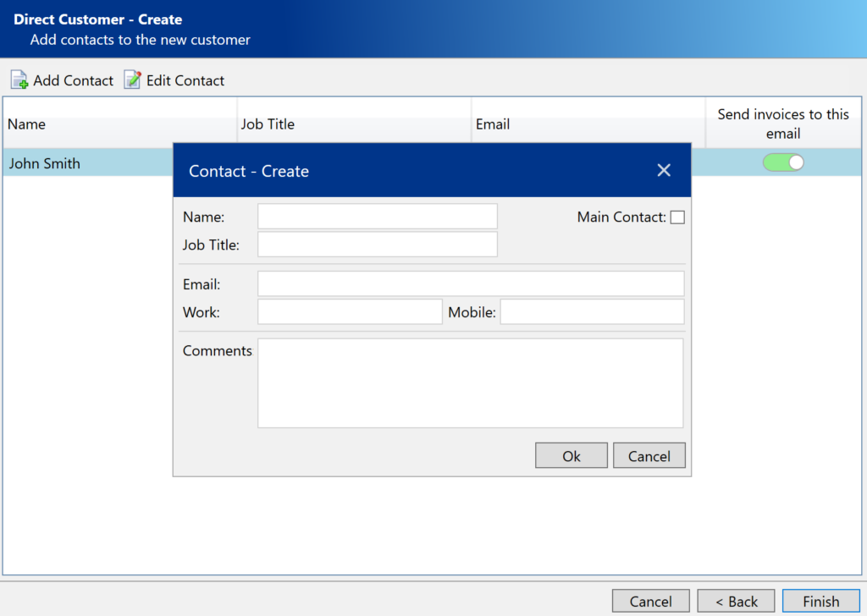Go back using the < Back button
Image resolution: width=867 pixels, height=616 pixels.
(x=736, y=602)
